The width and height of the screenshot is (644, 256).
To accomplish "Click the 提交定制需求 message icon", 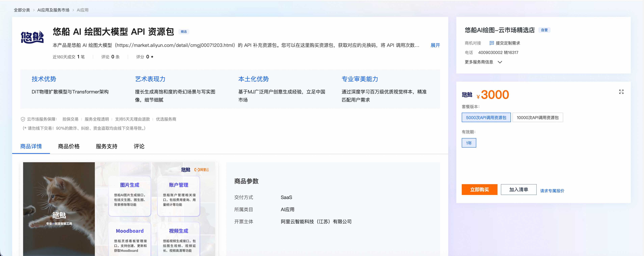I will [491, 43].
